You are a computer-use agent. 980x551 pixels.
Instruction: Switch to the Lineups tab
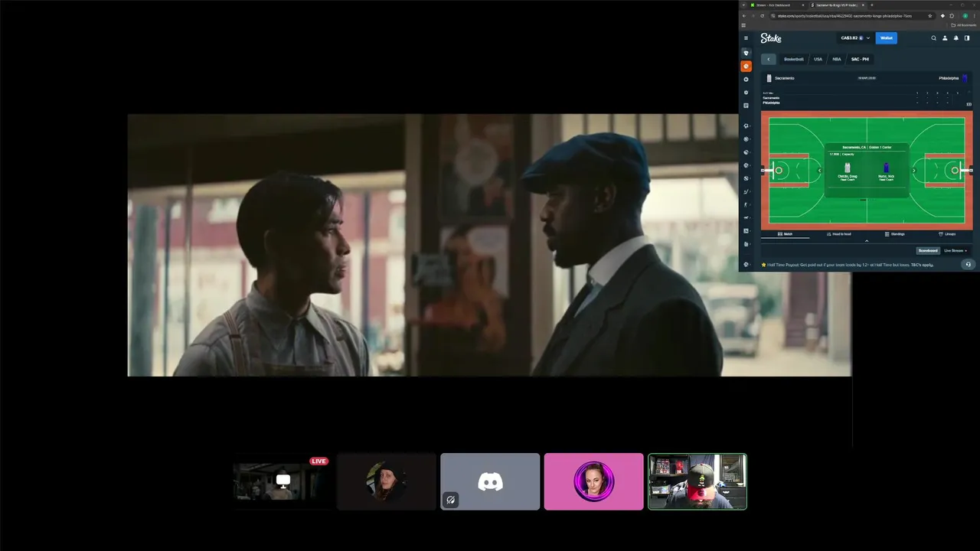[x=947, y=234]
